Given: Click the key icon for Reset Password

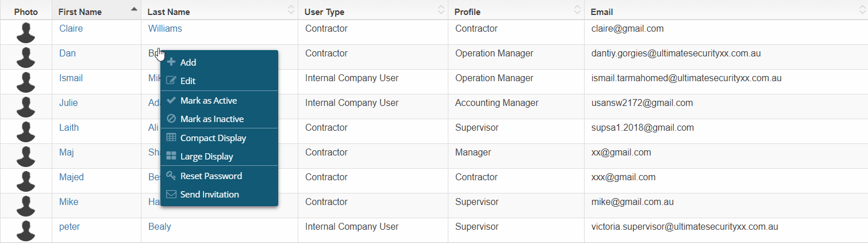Looking at the screenshot, I should pyautogui.click(x=171, y=176).
